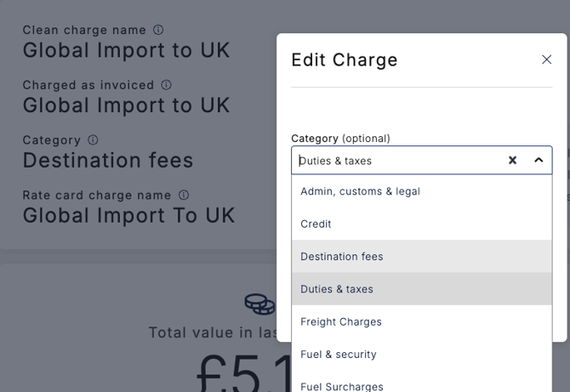Click the Category combo box text field
The image size is (570, 392).
tap(396, 160)
